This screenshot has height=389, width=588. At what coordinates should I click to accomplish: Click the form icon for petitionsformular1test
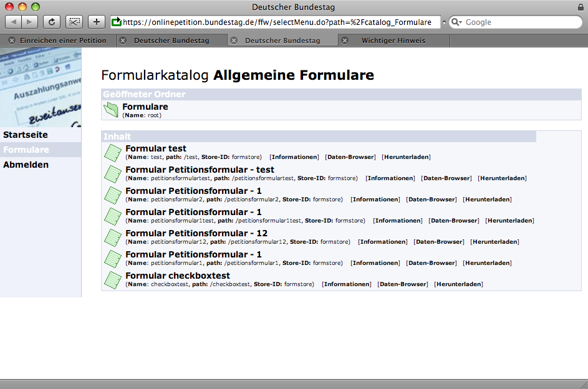pyautogui.click(x=112, y=216)
